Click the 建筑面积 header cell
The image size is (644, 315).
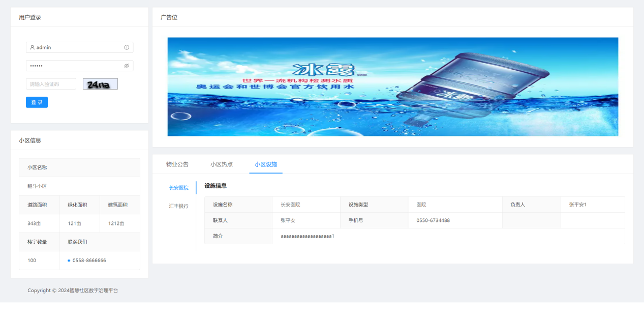coord(120,205)
